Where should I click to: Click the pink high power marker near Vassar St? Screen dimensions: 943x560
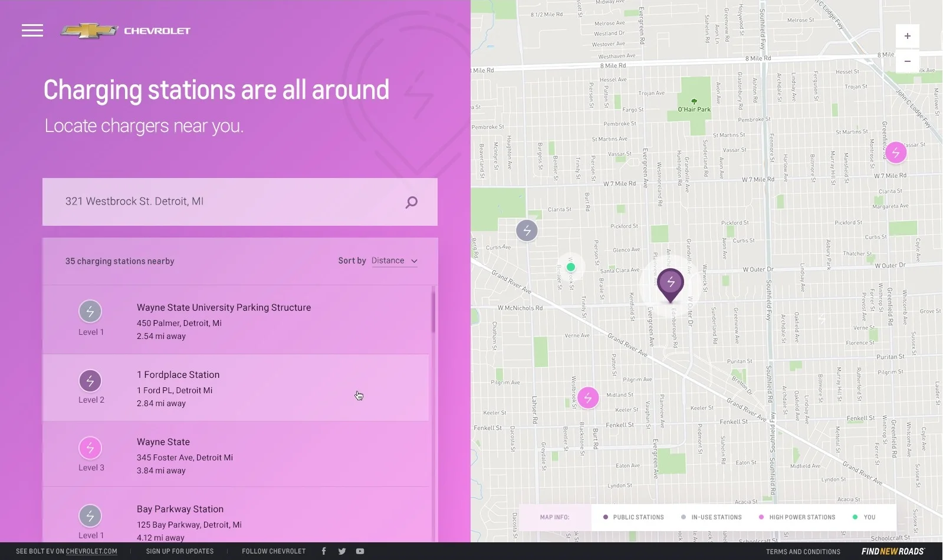pyautogui.click(x=896, y=153)
